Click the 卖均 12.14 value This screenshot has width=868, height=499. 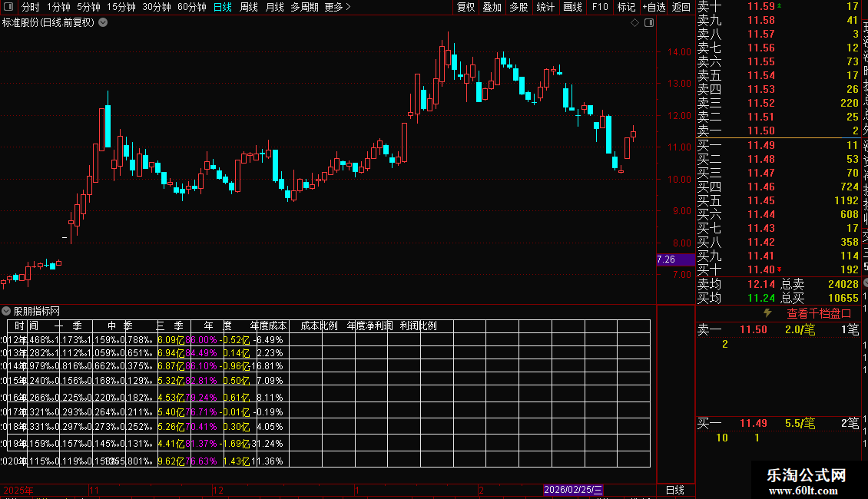(x=761, y=284)
